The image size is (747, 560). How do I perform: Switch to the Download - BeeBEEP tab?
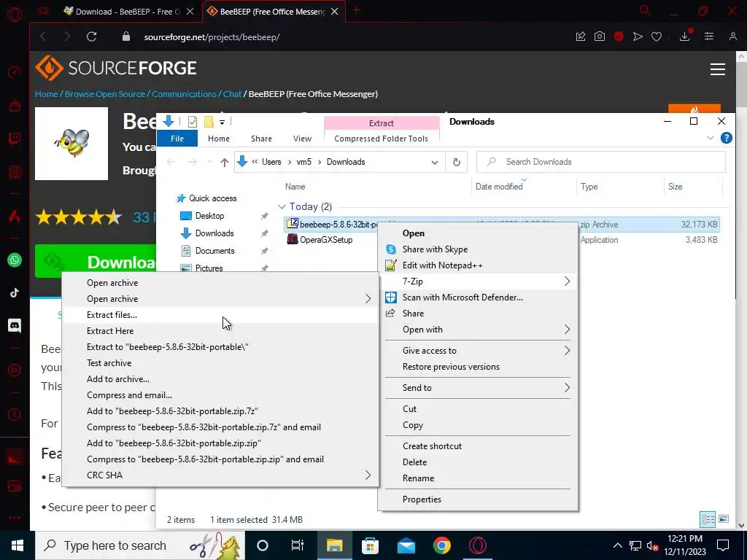click(127, 12)
